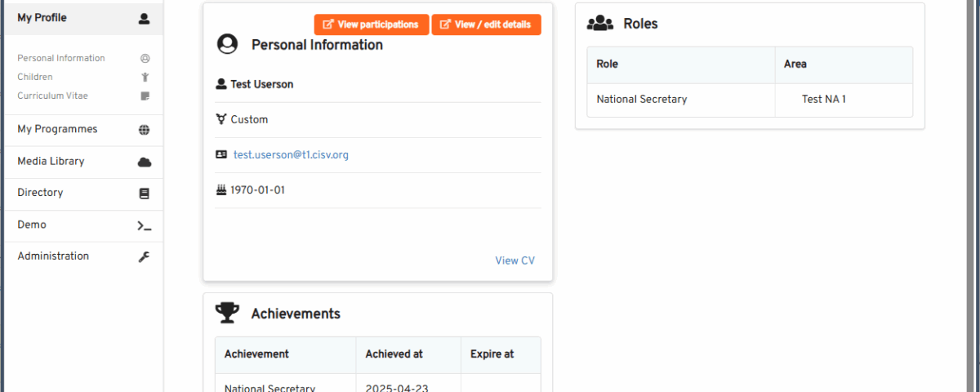Collapse the My Profile sidebar section
The image size is (980, 392).
pyautogui.click(x=83, y=18)
